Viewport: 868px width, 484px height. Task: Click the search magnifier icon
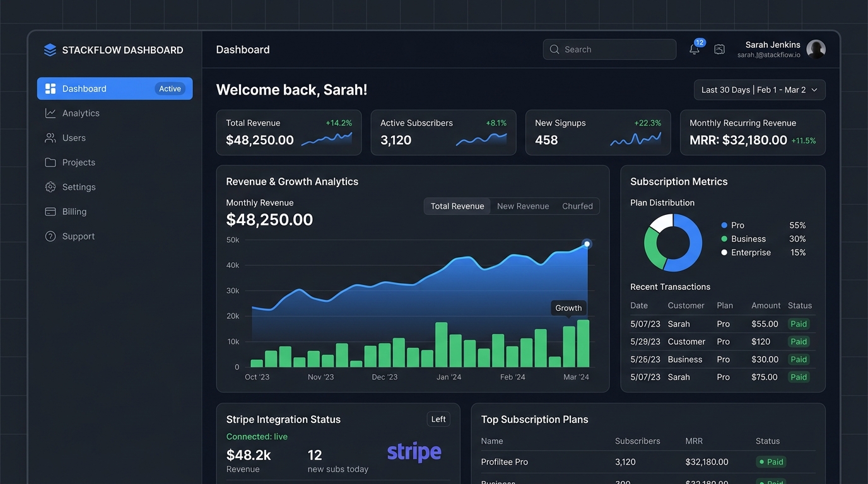(554, 49)
